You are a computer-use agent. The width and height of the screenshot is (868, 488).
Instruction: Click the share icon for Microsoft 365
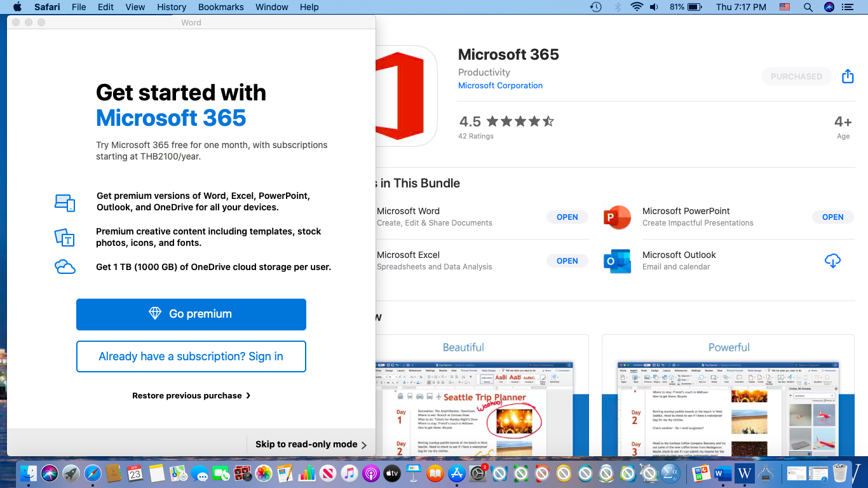848,76
